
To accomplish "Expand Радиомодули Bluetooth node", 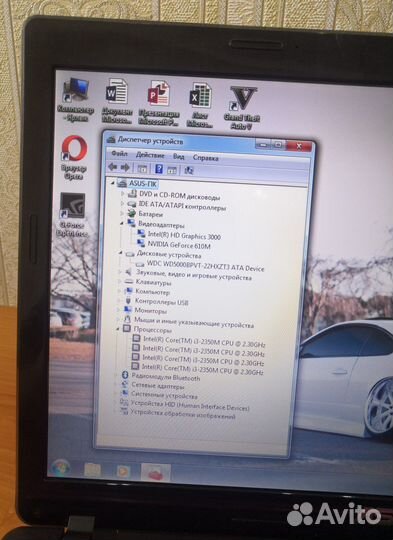I will pyautogui.click(x=116, y=375).
